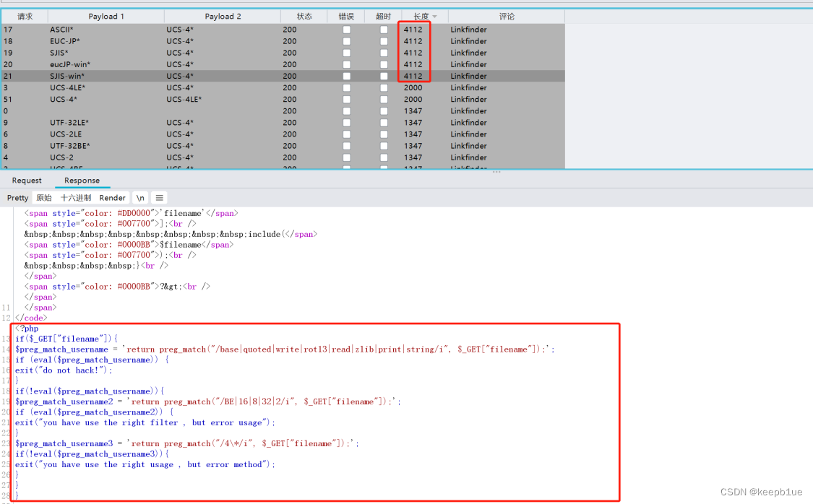Open the 十六进制 hex view

75,197
